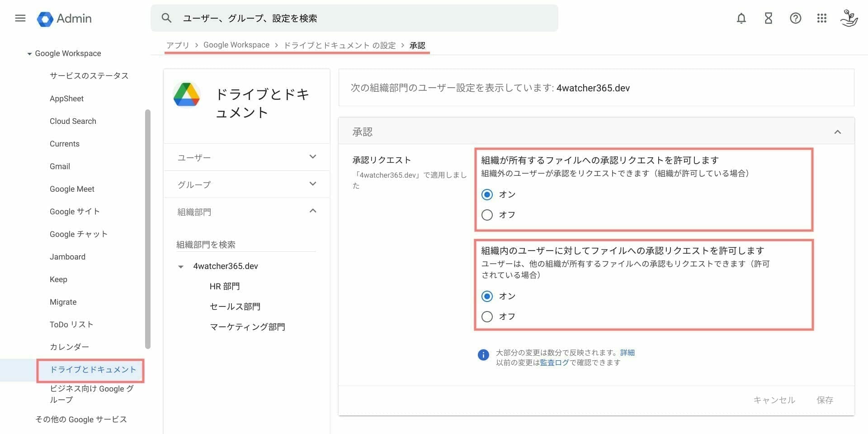Image resolution: width=868 pixels, height=434 pixels.
Task: Select the セールス部門 unit
Action: 235,307
